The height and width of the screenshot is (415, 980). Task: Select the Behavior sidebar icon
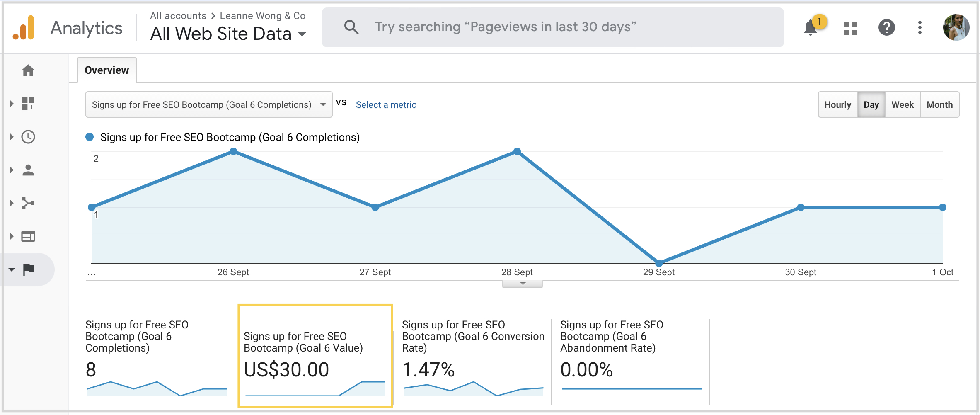click(x=28, y=236)
